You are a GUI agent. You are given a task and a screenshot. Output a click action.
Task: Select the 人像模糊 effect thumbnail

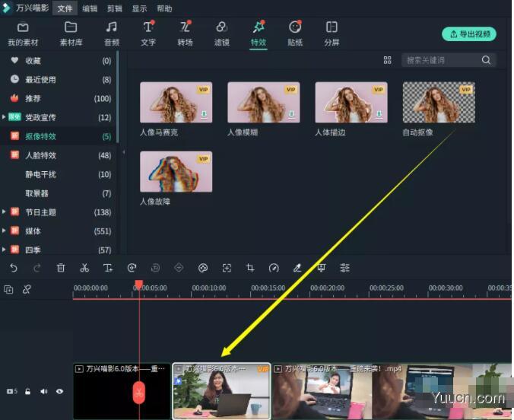click(264, 103)
